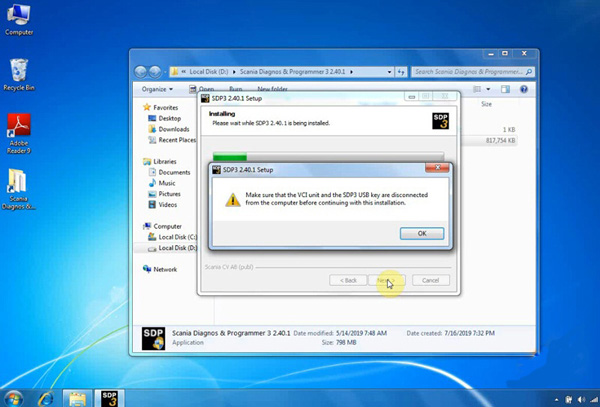Close the SDP3 warning dialog
600x407 pixels.
(x=437, y=168)
